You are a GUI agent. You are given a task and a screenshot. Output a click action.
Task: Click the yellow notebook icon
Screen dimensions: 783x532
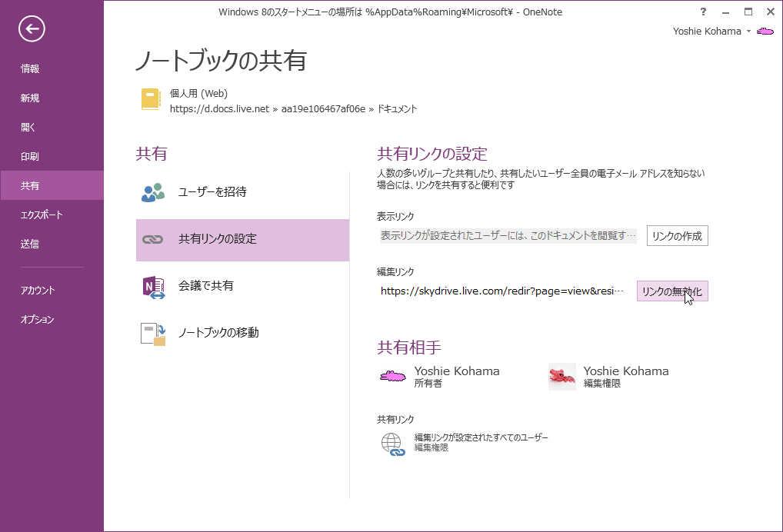click(151, 99)
